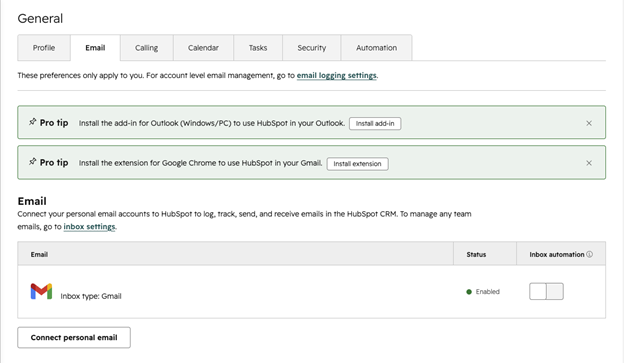Toggle Inbox automation for Gmail inbox
The width and height of the screenshot is (624, 363).
(x=546, y=291)
